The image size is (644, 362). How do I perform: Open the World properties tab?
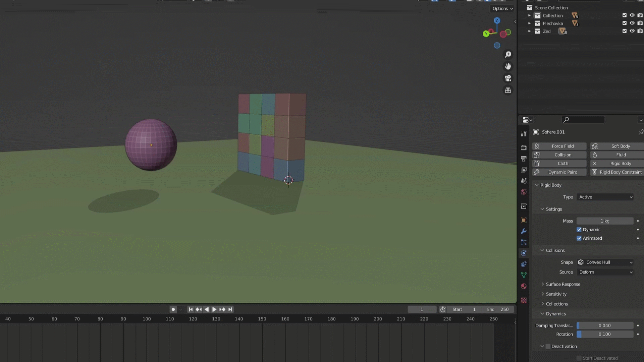click(524, 192)
